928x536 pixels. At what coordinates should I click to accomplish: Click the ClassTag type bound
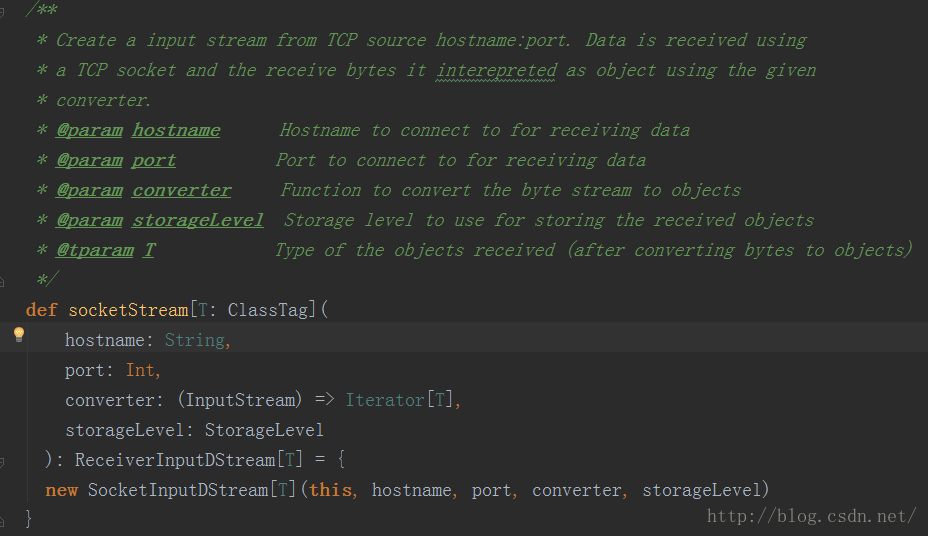268,310
